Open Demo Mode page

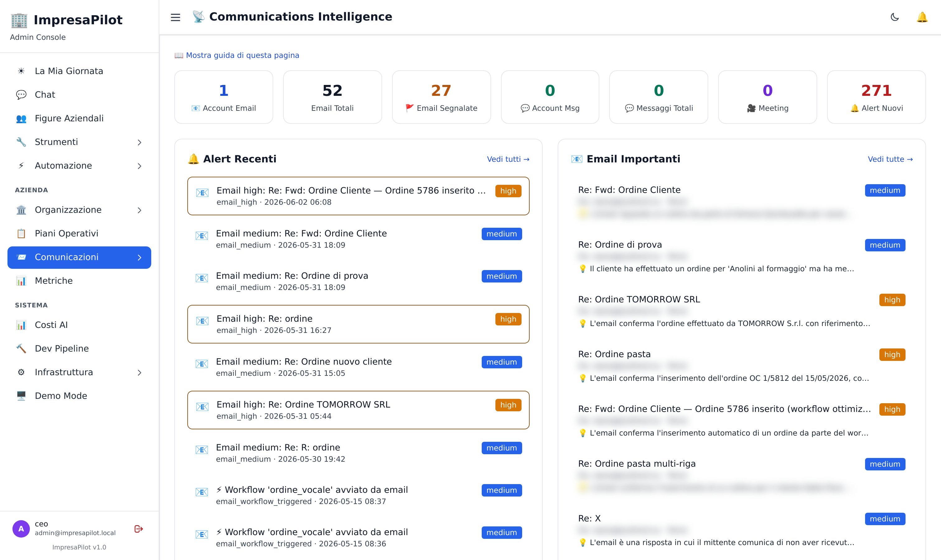(x=79, y=396)
